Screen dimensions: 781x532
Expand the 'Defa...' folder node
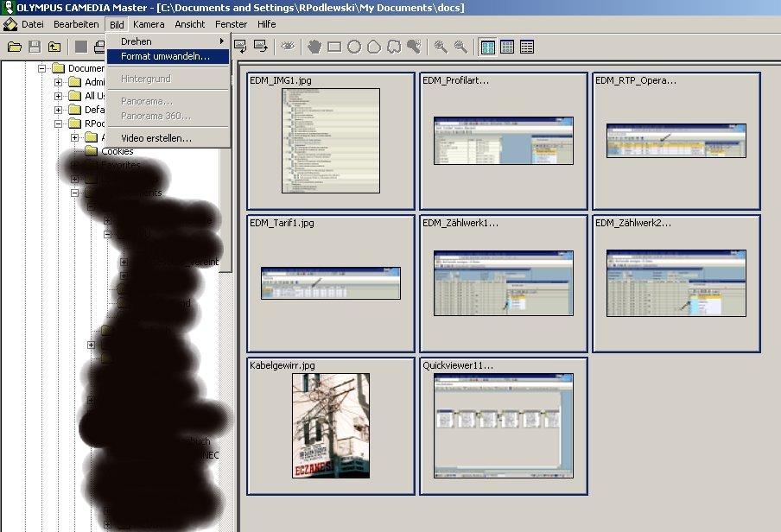[x=59, y=110]
